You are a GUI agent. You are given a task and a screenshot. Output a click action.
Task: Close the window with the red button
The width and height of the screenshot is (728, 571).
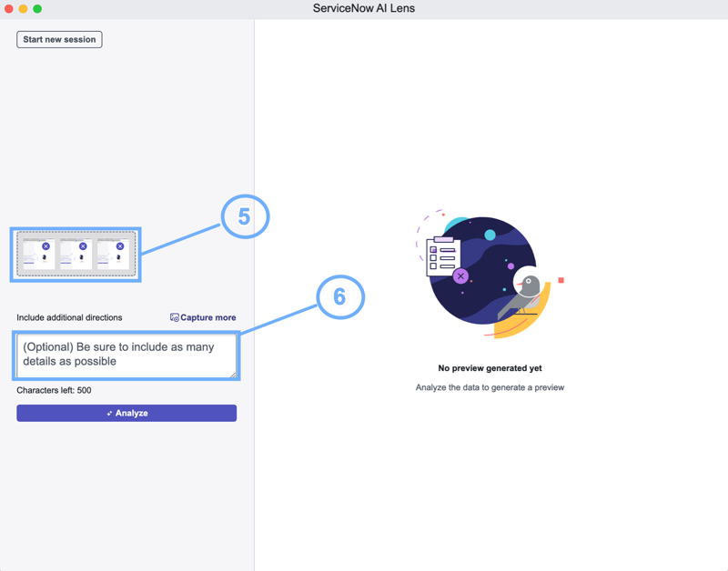point(9,9)
